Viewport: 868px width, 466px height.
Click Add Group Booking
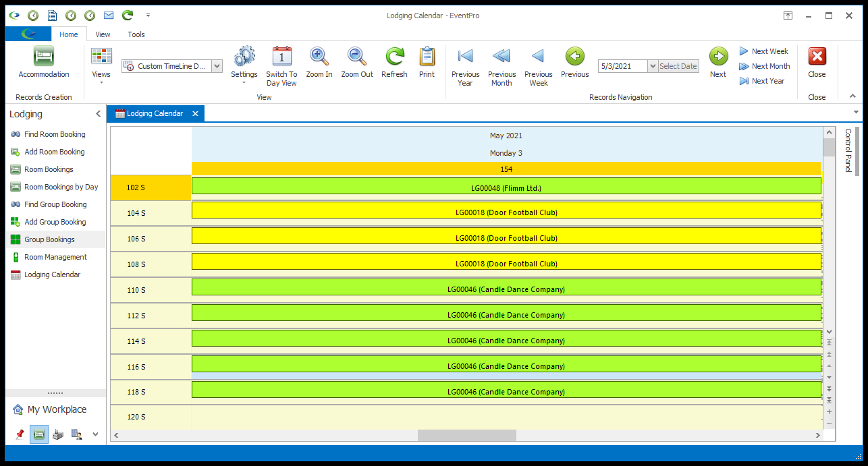tap(55, 222)
